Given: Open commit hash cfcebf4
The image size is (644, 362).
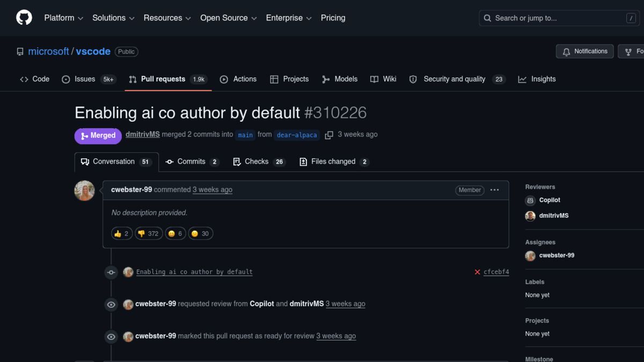Looking at the screenshot, I should coord(496,272).
